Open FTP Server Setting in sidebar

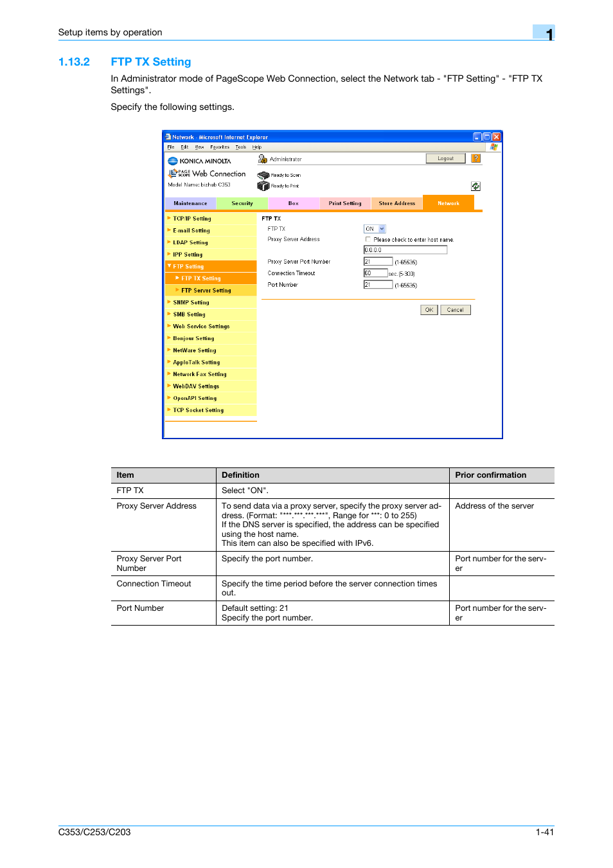(x=211, y=291)
